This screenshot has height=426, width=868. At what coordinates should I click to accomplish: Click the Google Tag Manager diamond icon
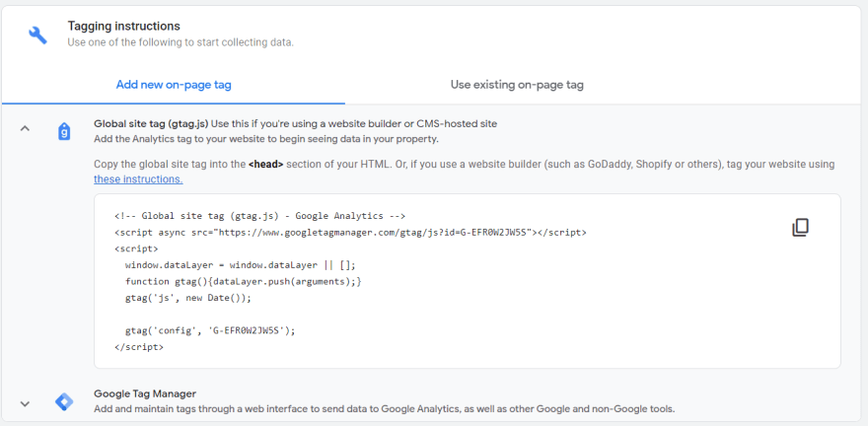[x=64, y=401]
